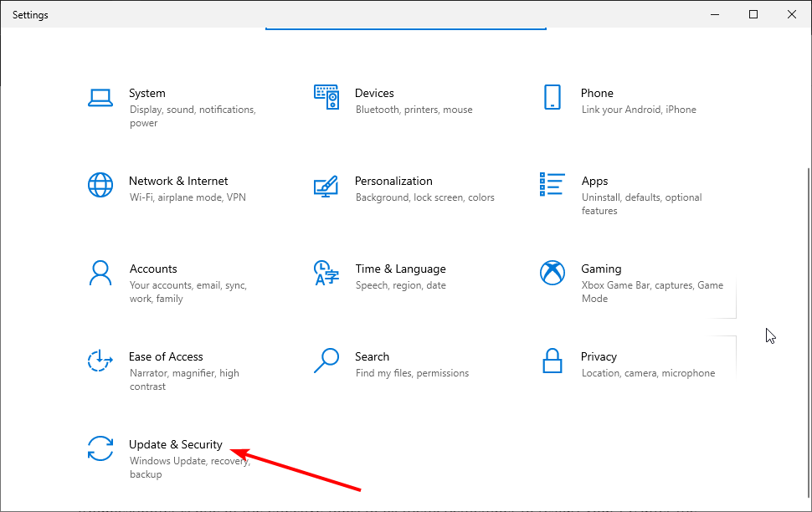Open the Gaming Xbox icon
This screenshot has height=512, width=812.
tap(552, 273)
